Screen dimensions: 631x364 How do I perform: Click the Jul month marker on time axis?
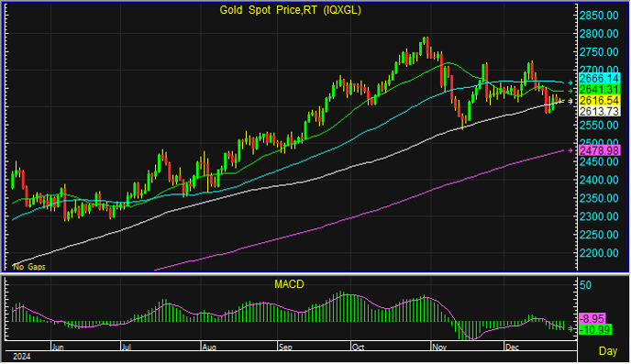click(127, 347)
